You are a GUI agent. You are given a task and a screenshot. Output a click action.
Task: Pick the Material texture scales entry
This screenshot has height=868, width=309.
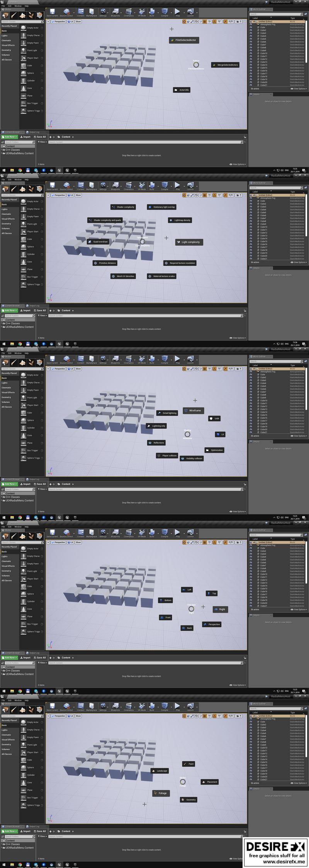[x=162, y=276]
